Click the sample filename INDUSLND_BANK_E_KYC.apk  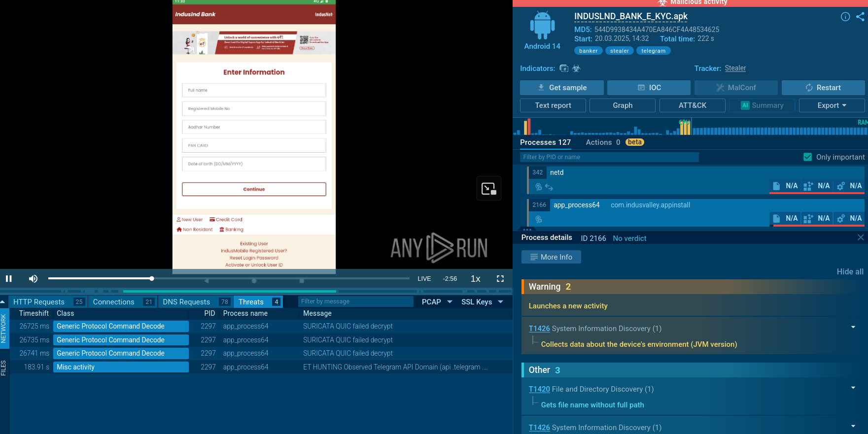click(x=631, y=16)
